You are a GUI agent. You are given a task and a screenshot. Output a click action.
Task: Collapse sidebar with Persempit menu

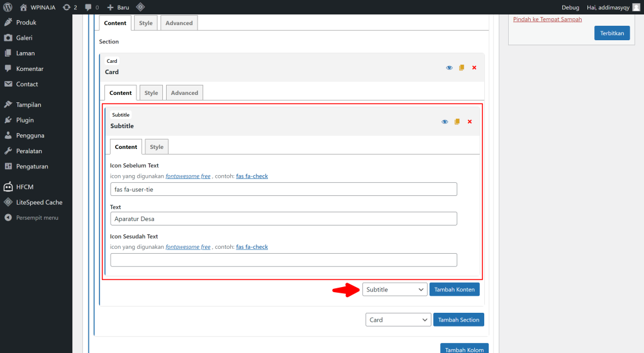[x=31, y=218]
